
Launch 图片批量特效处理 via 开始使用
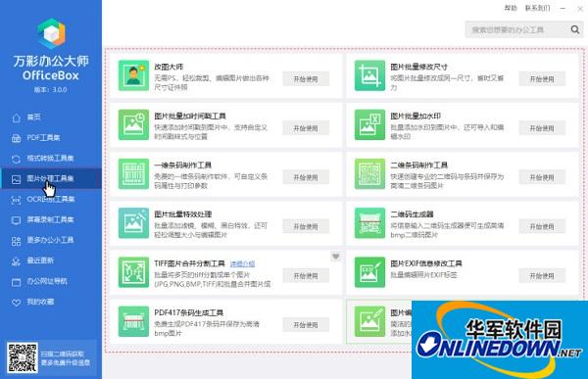click(x=306, y=226)
